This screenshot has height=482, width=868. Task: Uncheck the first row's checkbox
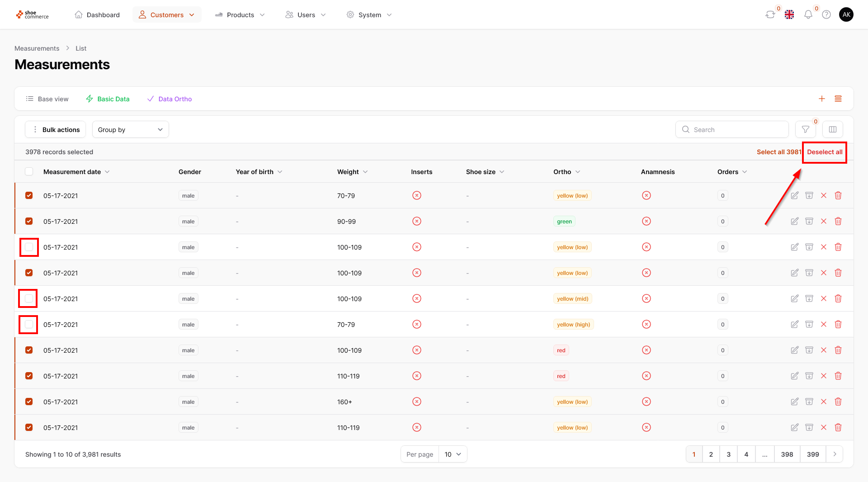29,196
